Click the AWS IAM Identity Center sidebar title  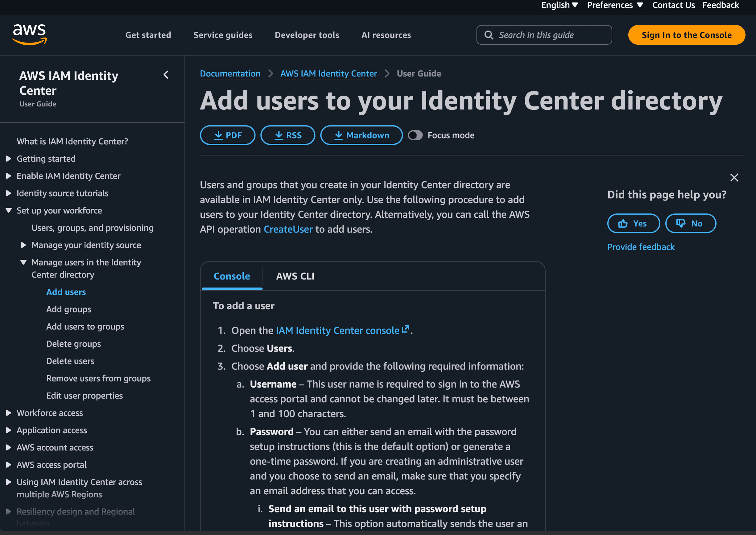[68, 83]
